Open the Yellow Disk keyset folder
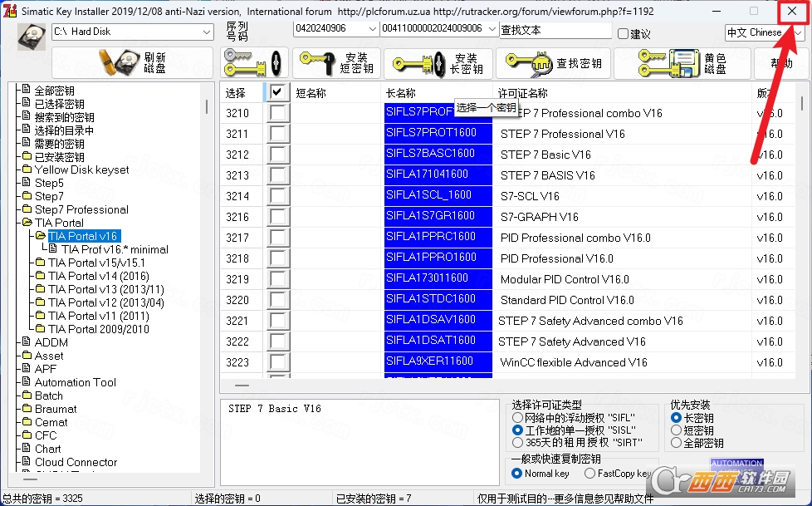The height and width of the screenshot is (506, 812). 82,170
